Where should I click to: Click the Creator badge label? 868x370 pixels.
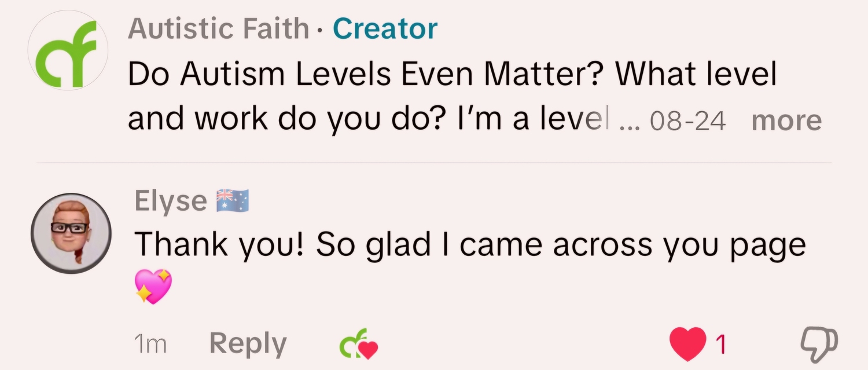[x=385, y=28]
